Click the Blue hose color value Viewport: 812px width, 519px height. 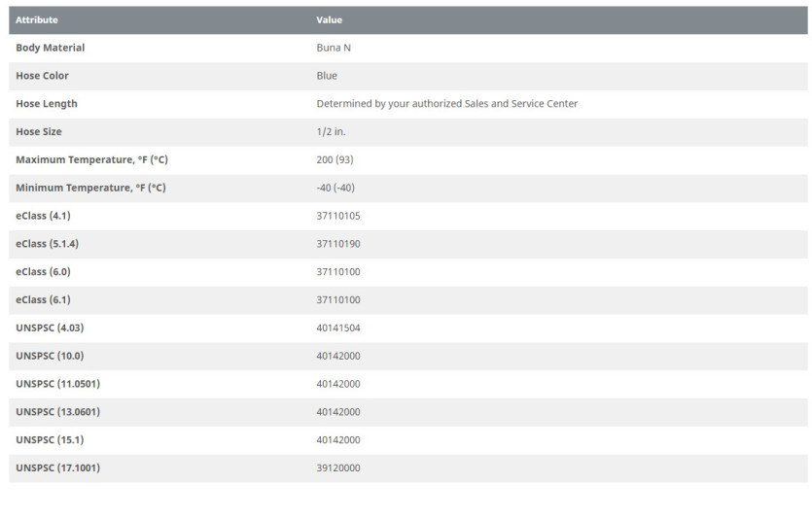[x=327, y=76]
